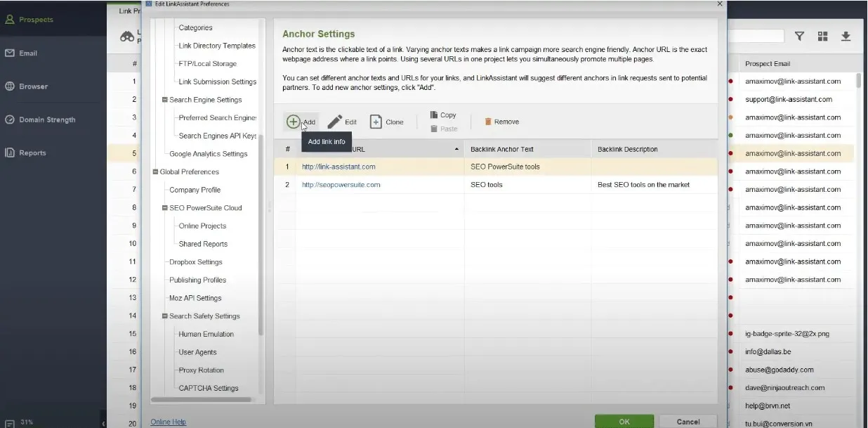Select ig-badge-sprite-32@2x.png in the prospects table
Screen dimensions: 868x428
[787, 335]
